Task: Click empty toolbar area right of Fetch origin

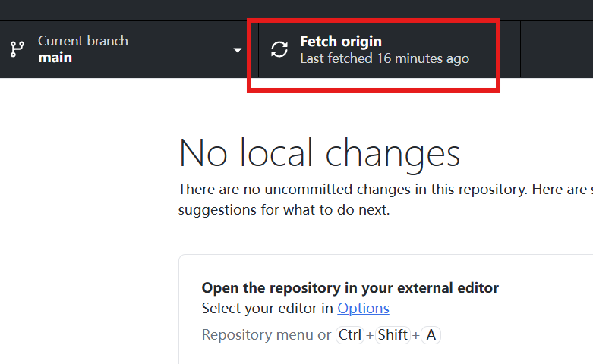Action: pos(557,49)
